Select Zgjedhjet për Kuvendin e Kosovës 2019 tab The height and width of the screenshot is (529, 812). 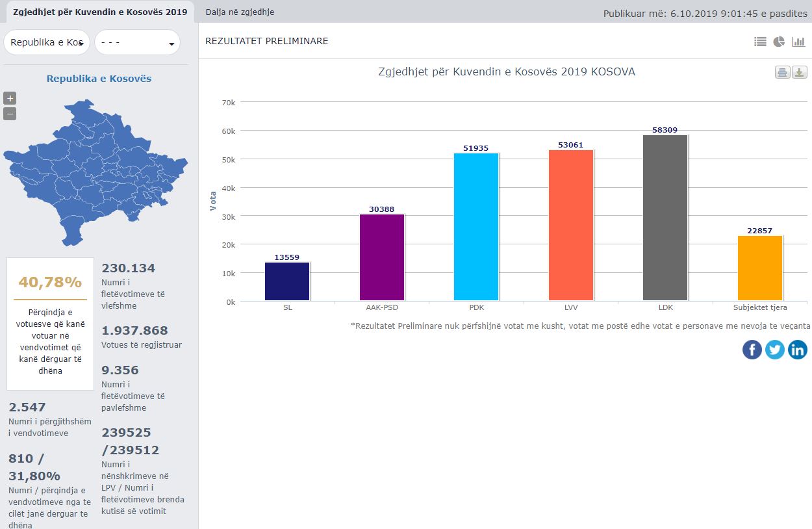pyautogui.click(x=100, y=12)
